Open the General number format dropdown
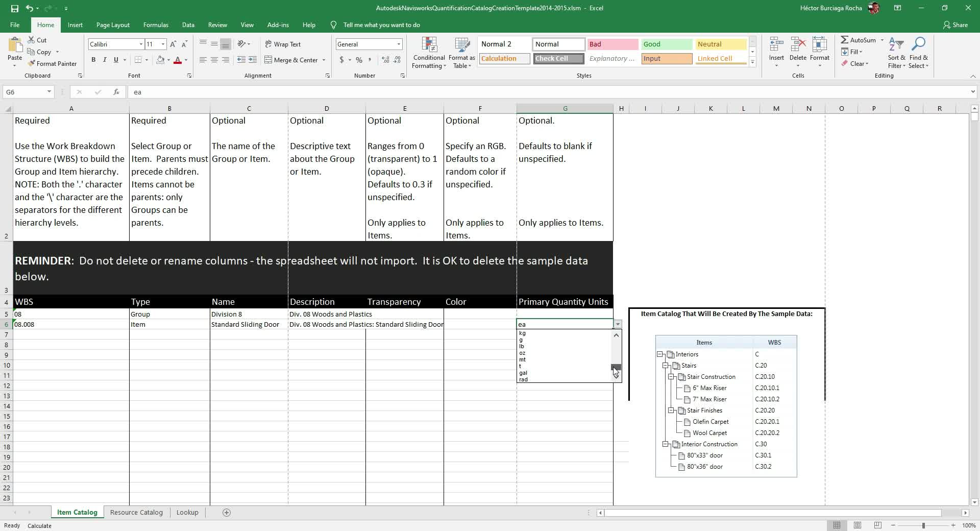The width and height of the screenshot is (980, 531). coord(399,44)
